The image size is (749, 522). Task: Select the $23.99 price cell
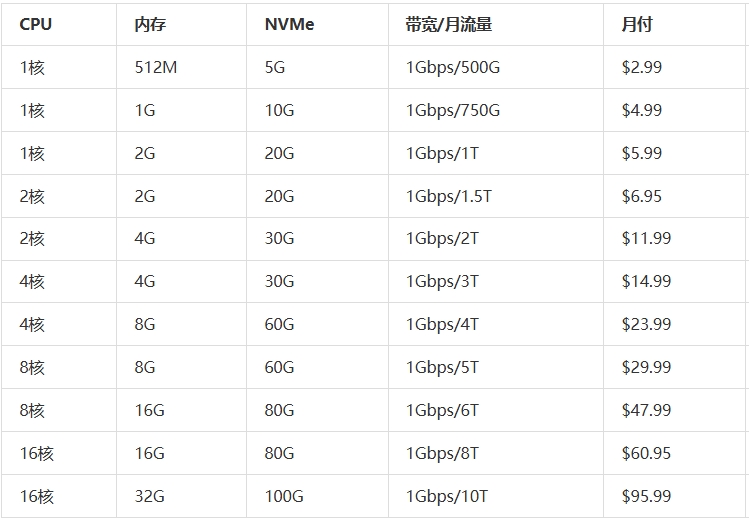coord(646,325)
